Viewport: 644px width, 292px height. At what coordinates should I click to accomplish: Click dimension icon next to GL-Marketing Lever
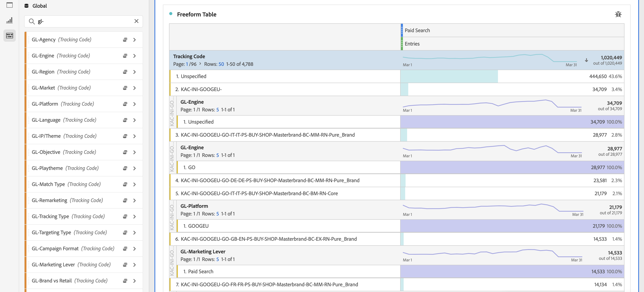pos(125,265)
